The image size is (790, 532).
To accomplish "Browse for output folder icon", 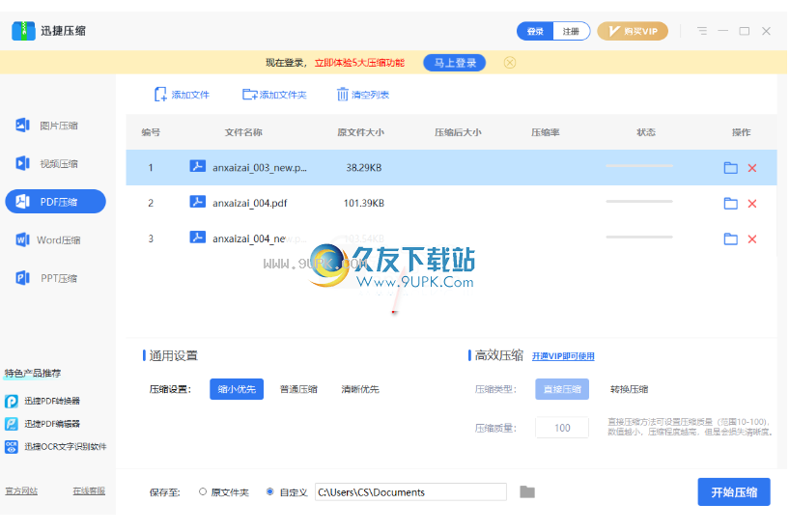I will coord(527,491).
